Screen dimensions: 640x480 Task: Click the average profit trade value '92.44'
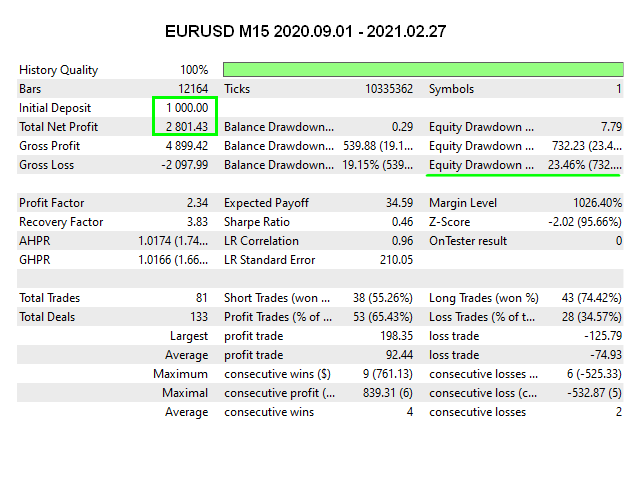click(x=400, y=355)
